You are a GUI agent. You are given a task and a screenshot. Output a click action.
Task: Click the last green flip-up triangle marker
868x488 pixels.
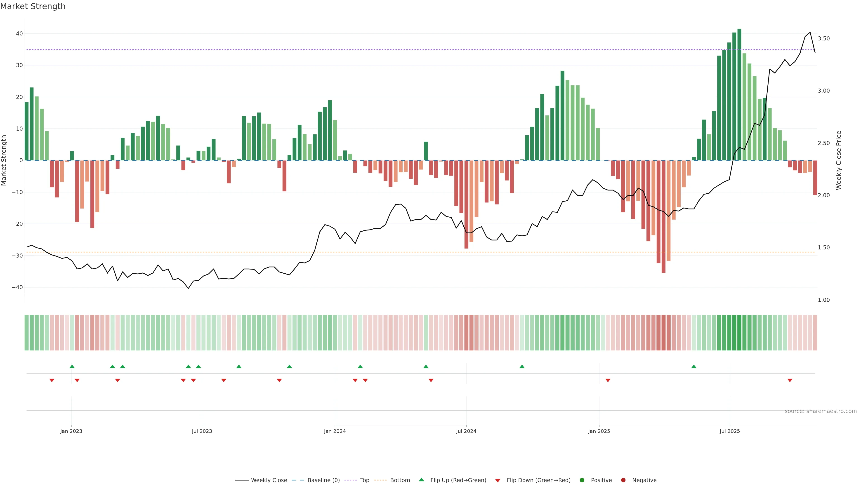pyautogui.click(x=694, y=366)
